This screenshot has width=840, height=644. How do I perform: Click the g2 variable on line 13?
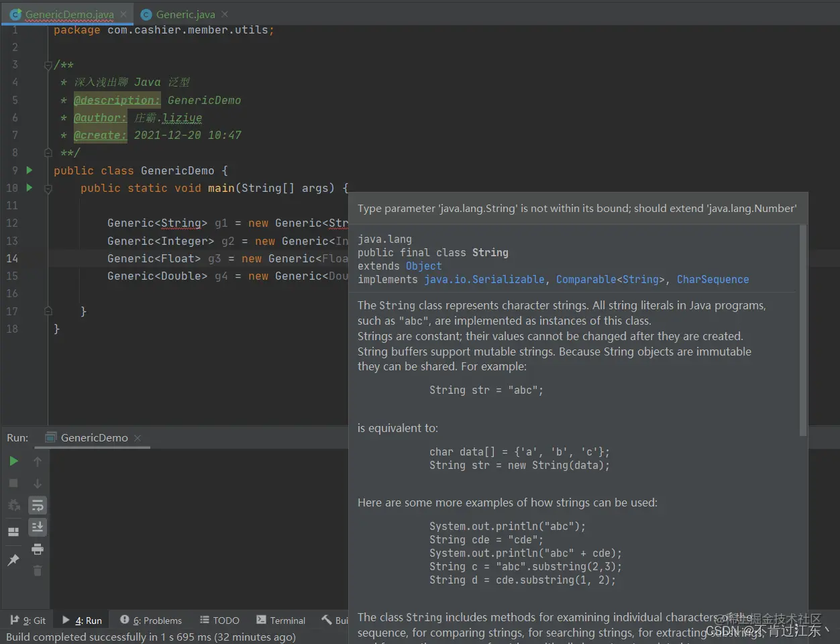tap(228, 241)
